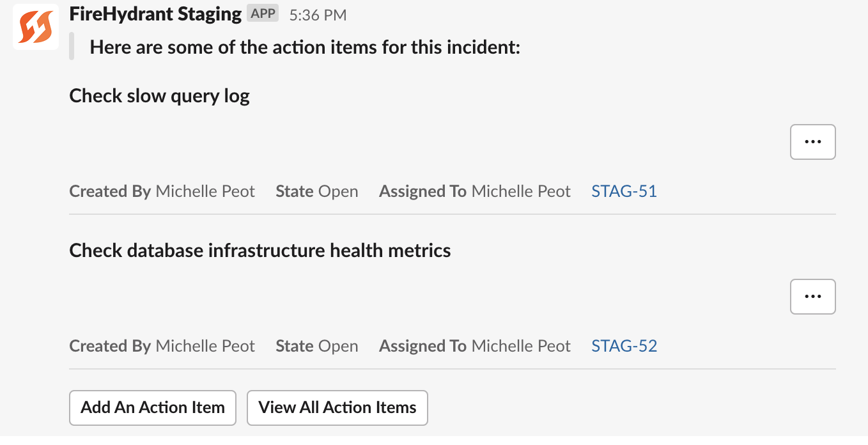The height and width of the screenshot is (445, 868).
Task: Open the STAG-52 ticket link
Action: [x=624, y=345]
